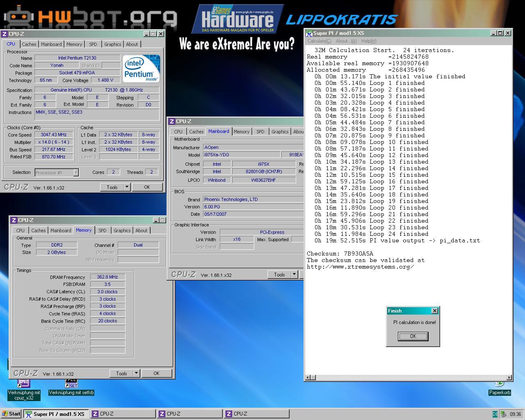Open the setfsb desktop shortcut

71,388
